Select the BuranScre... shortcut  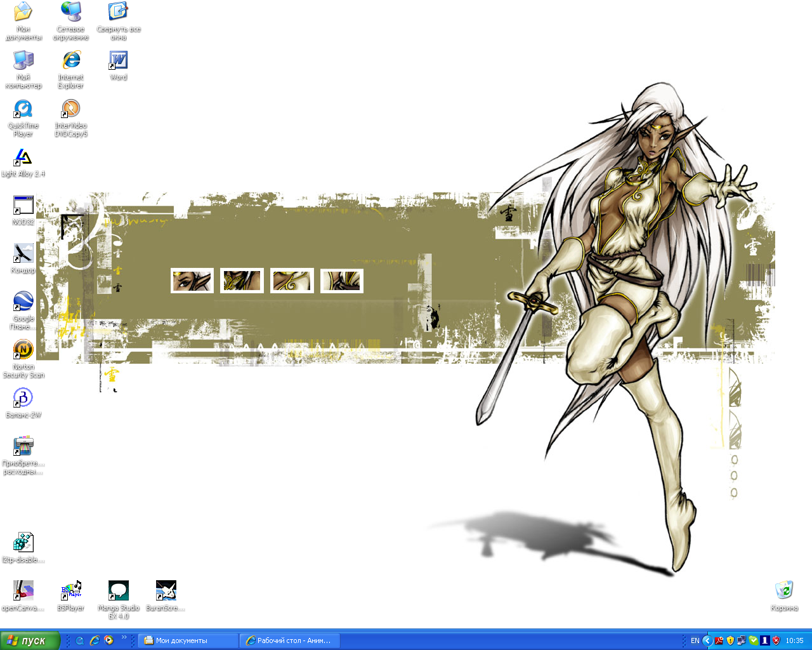(166, 596)
